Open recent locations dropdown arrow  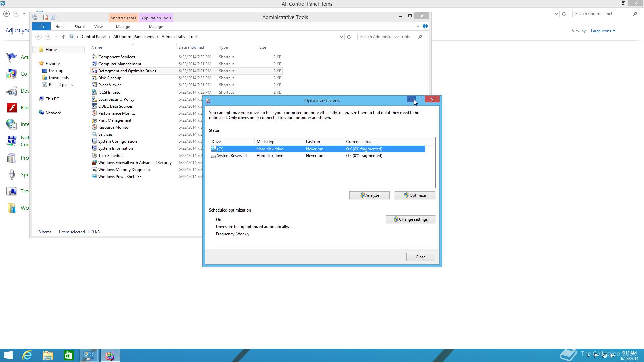tap(56, 37)
